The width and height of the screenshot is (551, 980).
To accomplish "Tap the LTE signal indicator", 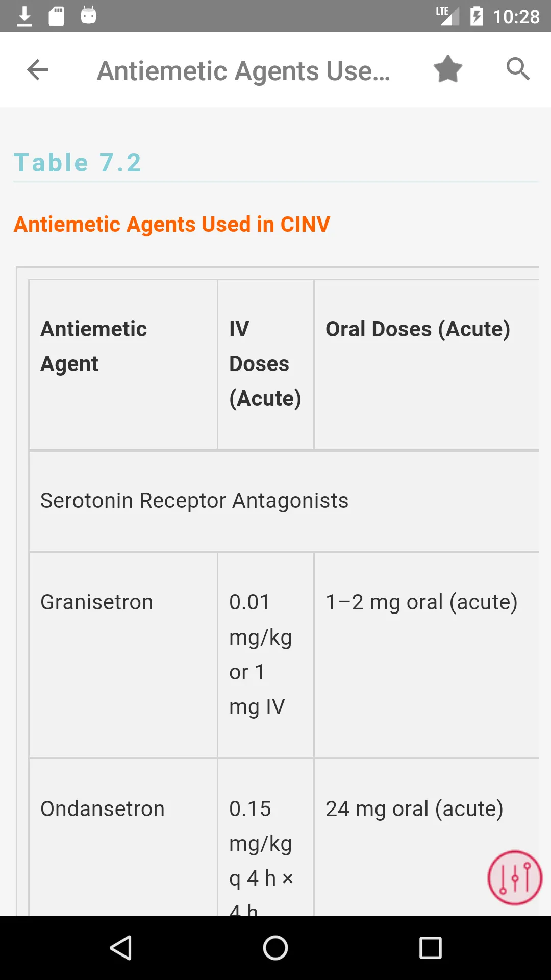I will coord(447,16).
